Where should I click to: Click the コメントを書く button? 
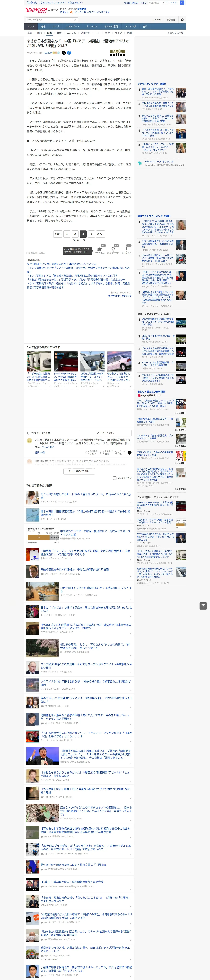[x=105, y=433]
